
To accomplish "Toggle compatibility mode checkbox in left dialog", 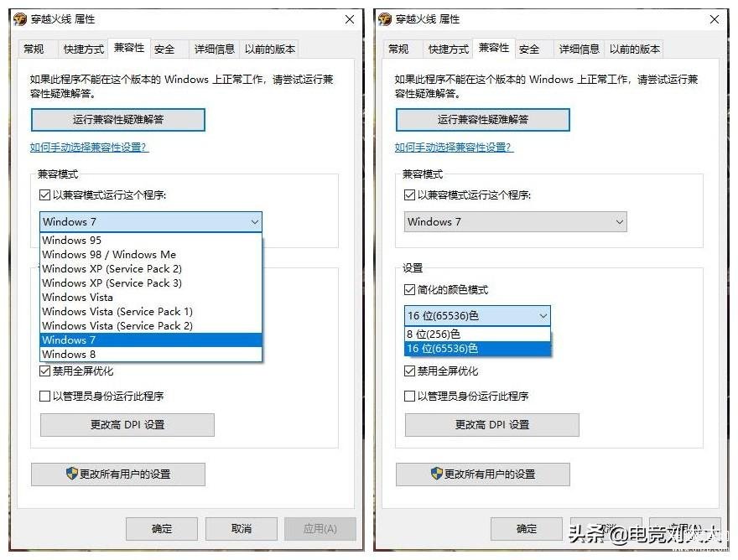I will (x=44, y=194).
